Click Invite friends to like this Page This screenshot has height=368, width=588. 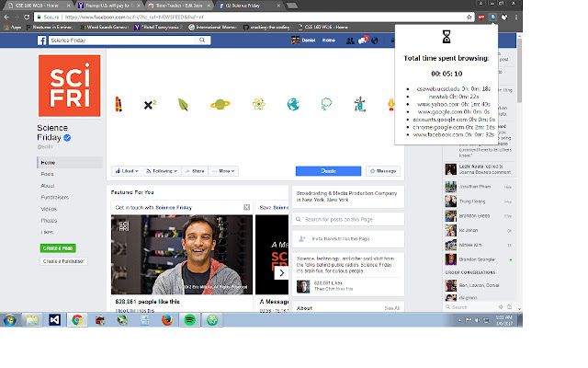(x=348, y=239)
